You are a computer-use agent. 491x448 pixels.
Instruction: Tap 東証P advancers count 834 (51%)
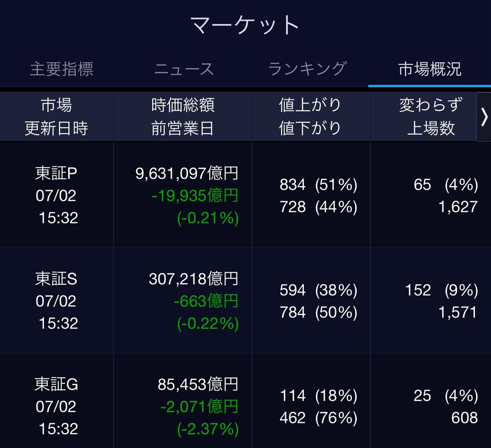pyautogui.click(x=318, y=185)
